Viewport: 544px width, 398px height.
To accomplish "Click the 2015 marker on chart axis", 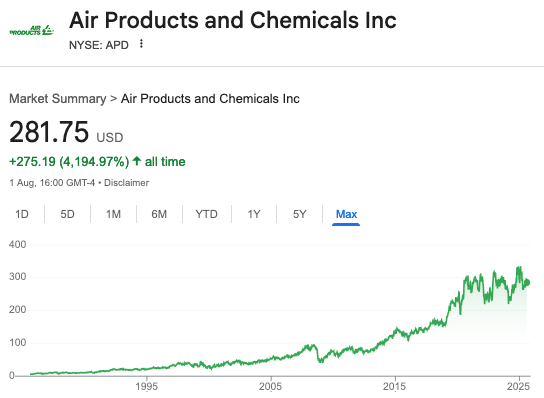I will click(x=394, y=386).
